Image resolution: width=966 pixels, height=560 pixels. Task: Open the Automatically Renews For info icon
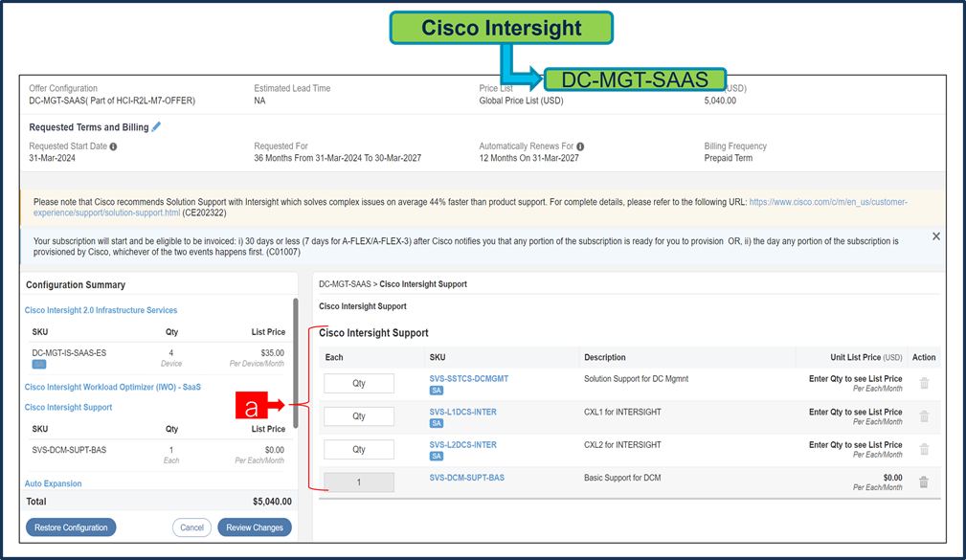pos(580,146)
